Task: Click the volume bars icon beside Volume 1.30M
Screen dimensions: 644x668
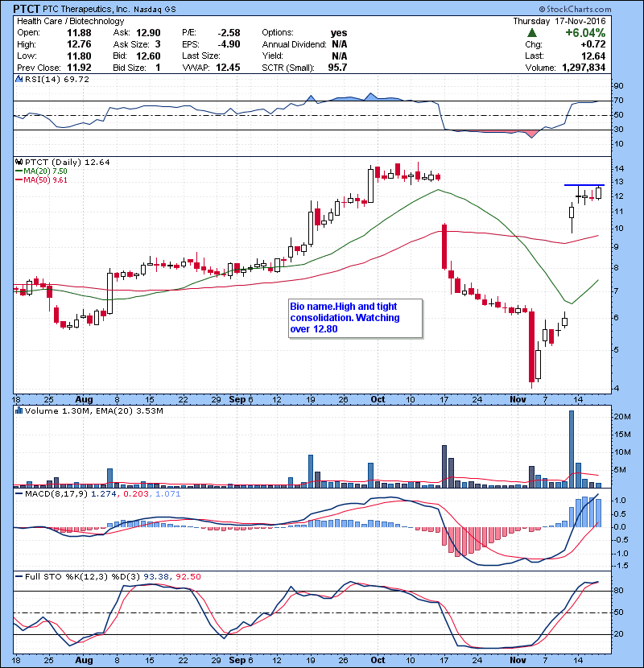Action: coord(19,410)
